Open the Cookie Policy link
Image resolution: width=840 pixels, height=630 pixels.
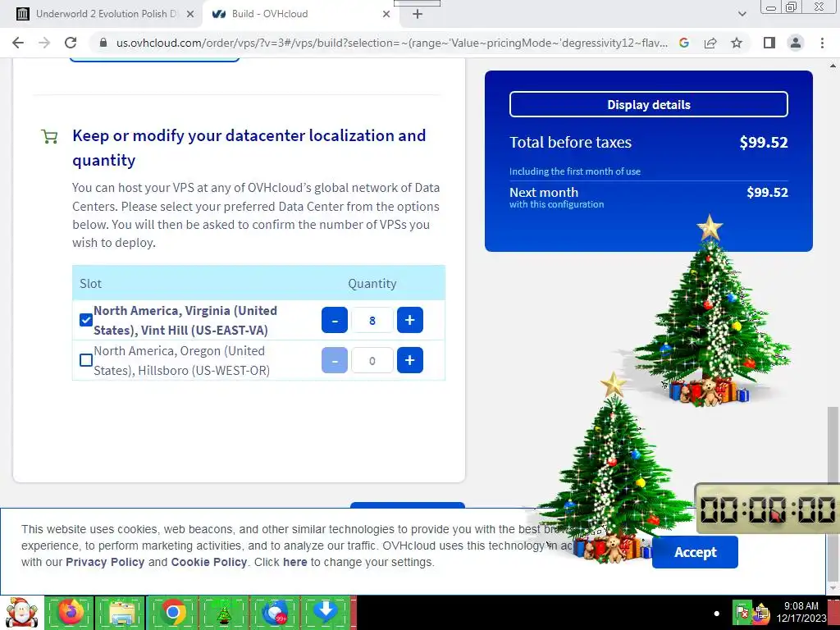click(x=209, y=562)
